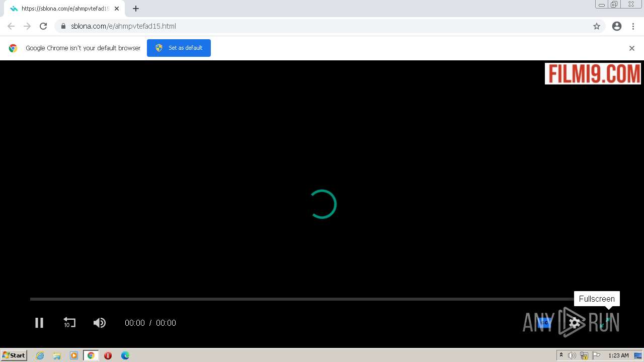Toggle closed captions CC button

click(x=545, y=323)
